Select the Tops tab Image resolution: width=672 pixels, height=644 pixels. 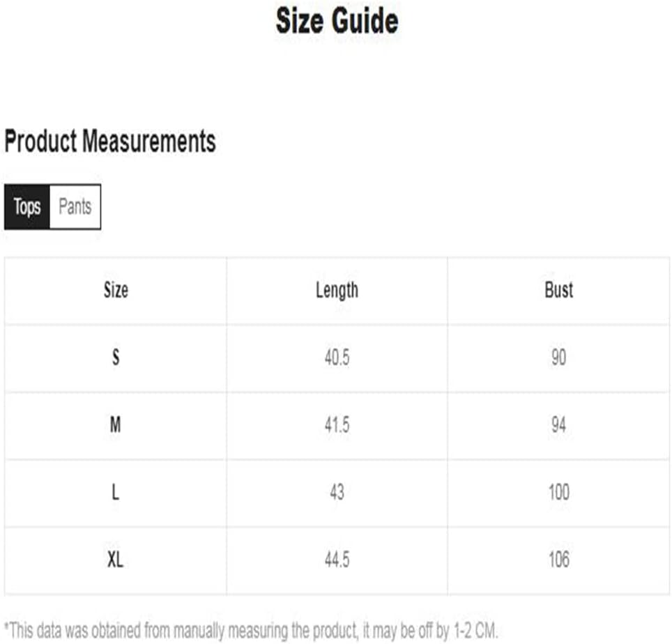(27, 207)
